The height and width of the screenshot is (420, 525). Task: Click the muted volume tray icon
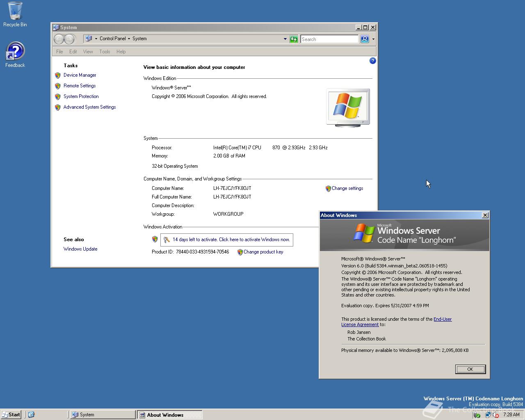496,415
